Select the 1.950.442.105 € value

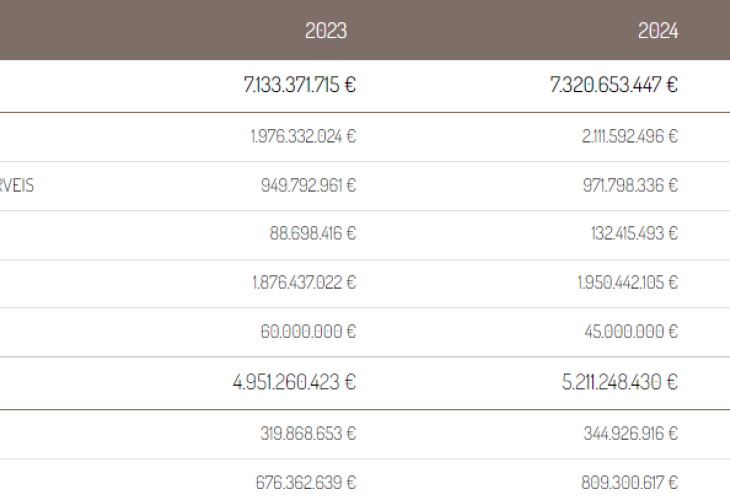[x=628, y=283]
